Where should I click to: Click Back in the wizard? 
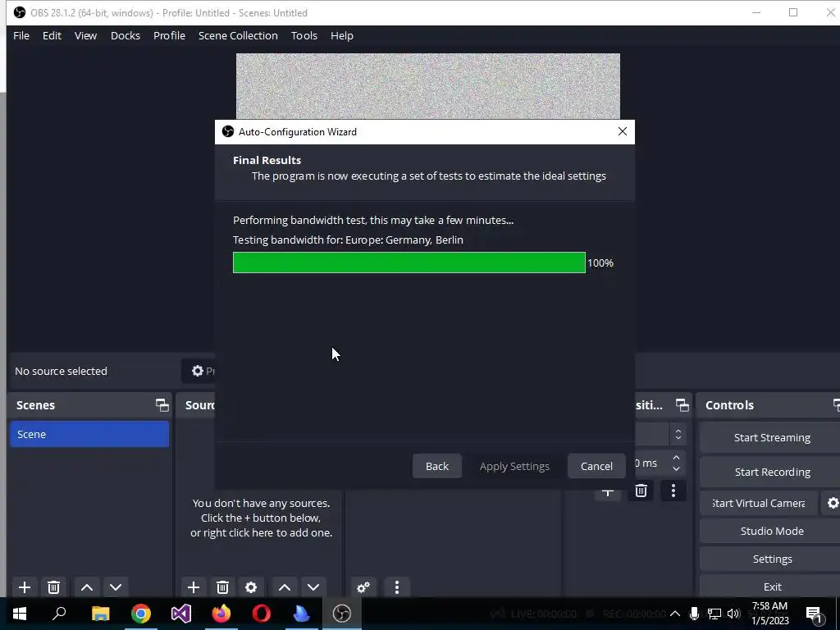pyautogui.click(x=437, y=466)
